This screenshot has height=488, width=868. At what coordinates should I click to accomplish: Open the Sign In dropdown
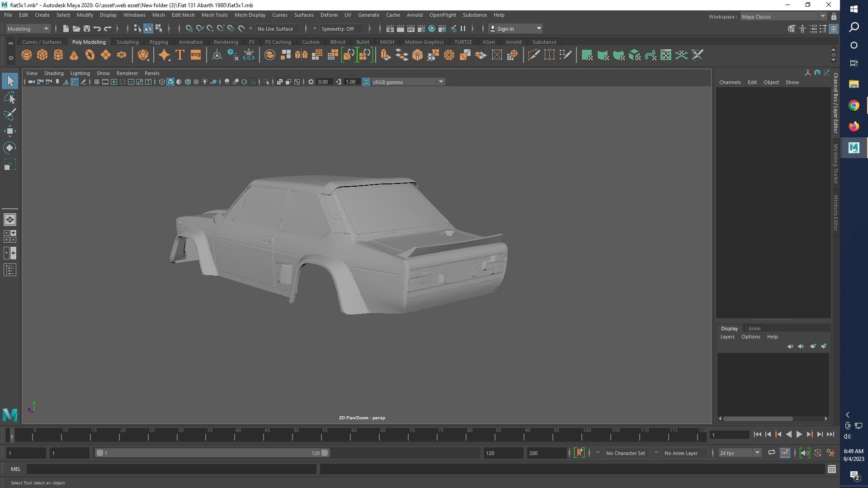(515, 28)
